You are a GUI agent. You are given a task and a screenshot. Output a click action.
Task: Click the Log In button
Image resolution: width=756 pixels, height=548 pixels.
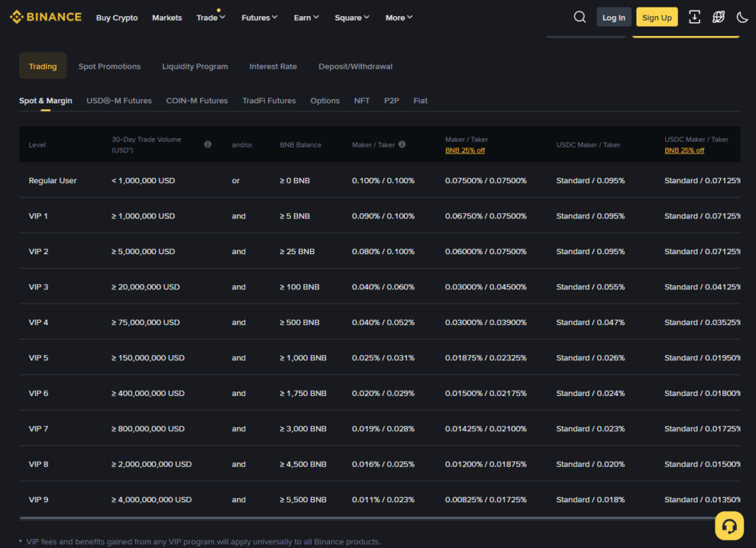614,18
